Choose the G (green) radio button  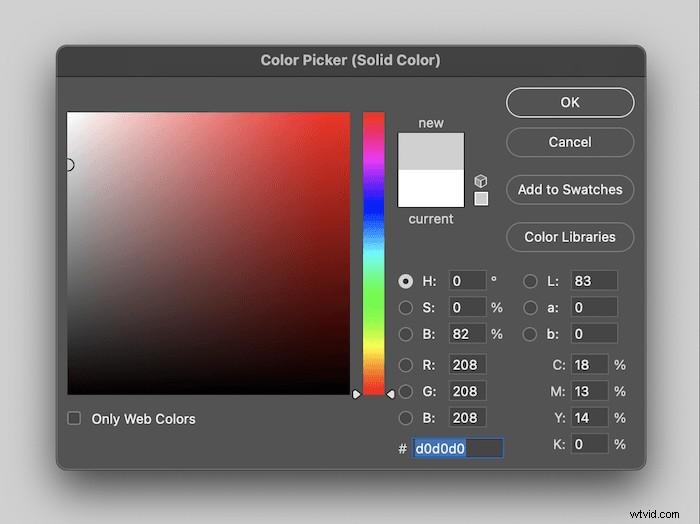pos(406,391)
